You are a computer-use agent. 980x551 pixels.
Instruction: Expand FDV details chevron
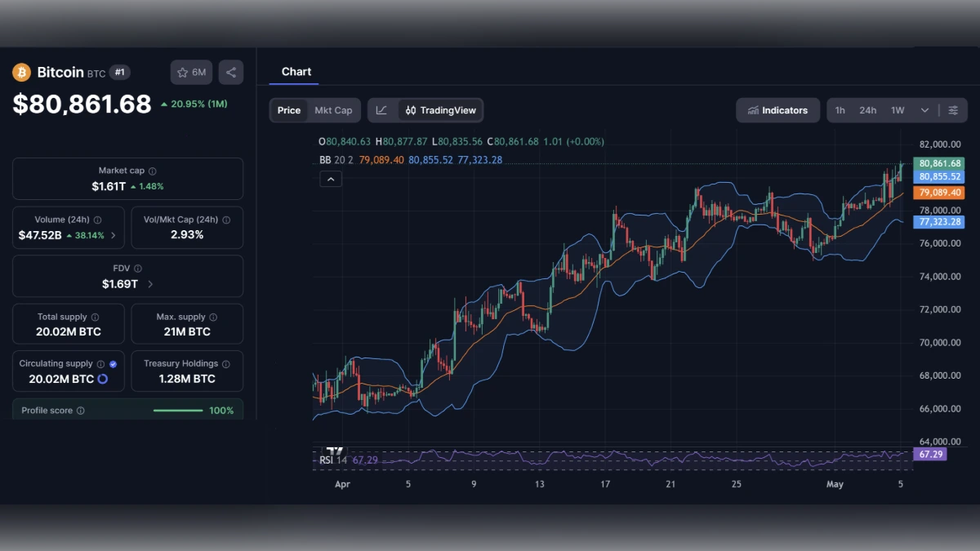(x=150, y=284)
